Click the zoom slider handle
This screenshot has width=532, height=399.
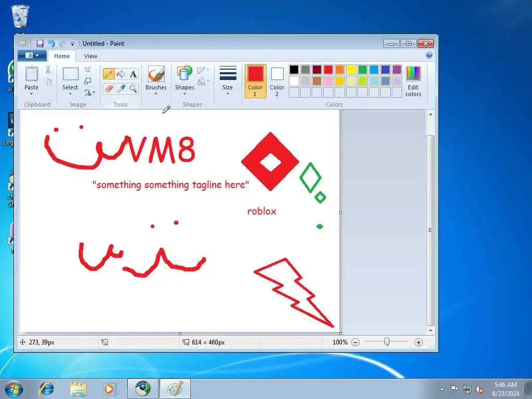point(387,342)
